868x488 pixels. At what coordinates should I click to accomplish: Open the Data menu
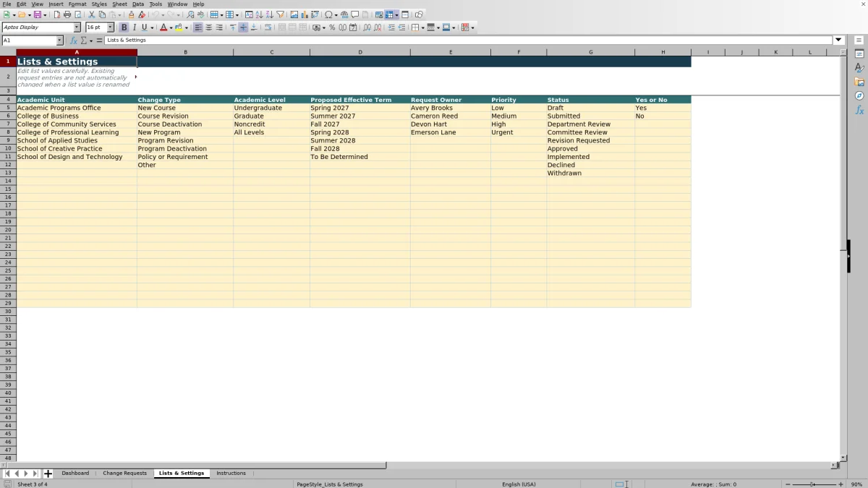[137, 4]
